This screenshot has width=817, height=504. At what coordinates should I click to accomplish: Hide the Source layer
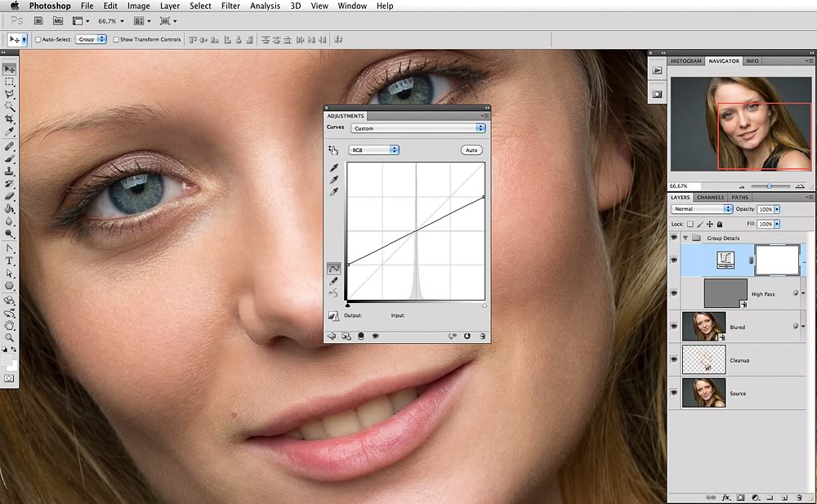point(674,394)
